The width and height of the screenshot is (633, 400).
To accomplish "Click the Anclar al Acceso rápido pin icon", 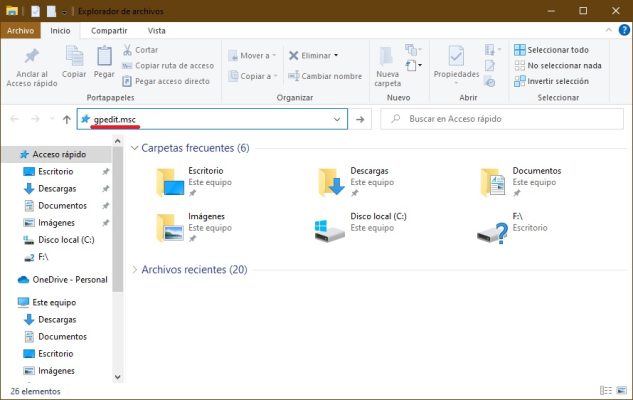I will 31,56.
